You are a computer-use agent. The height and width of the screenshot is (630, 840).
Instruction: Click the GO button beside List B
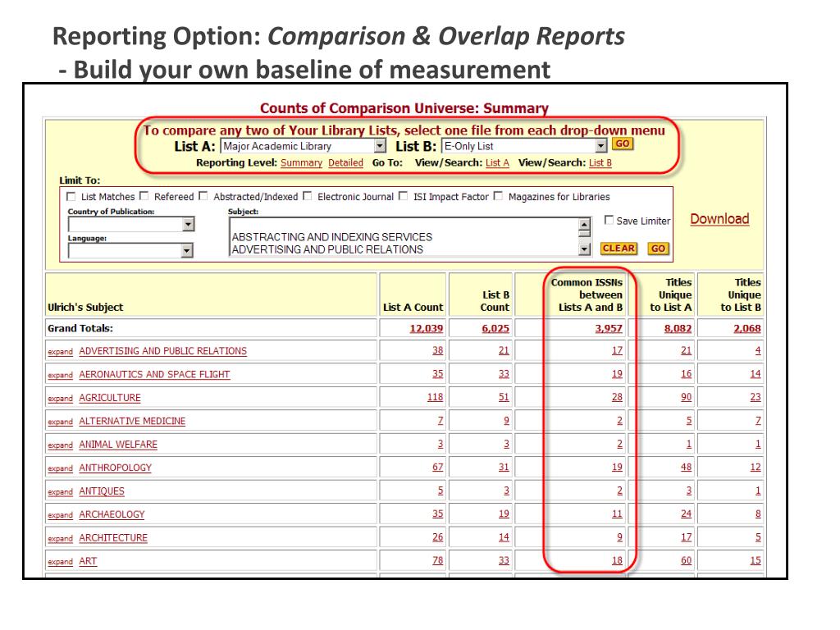(622, 144)
